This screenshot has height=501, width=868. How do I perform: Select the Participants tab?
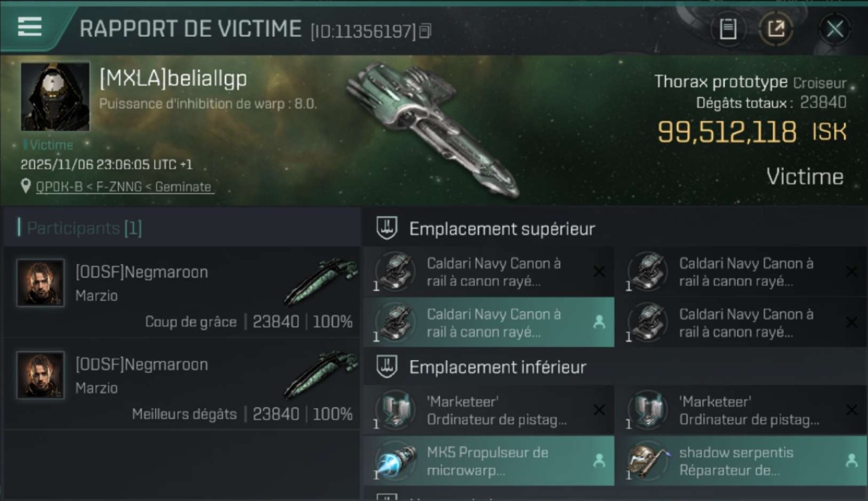(84, 228)
